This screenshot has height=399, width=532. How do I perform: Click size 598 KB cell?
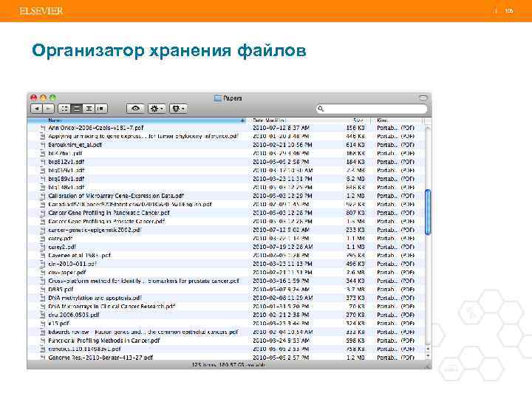pos(355,341)
